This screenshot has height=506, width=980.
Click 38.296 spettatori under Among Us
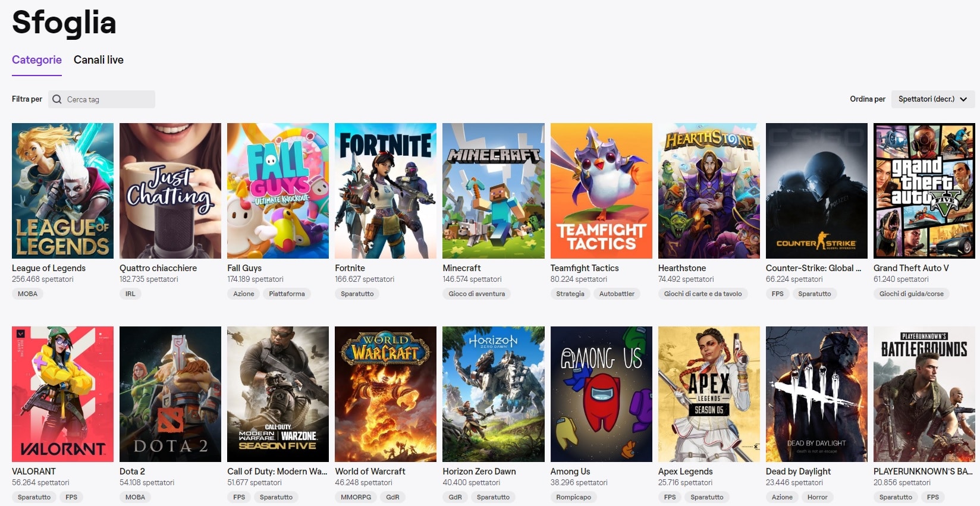pos(579,483)
